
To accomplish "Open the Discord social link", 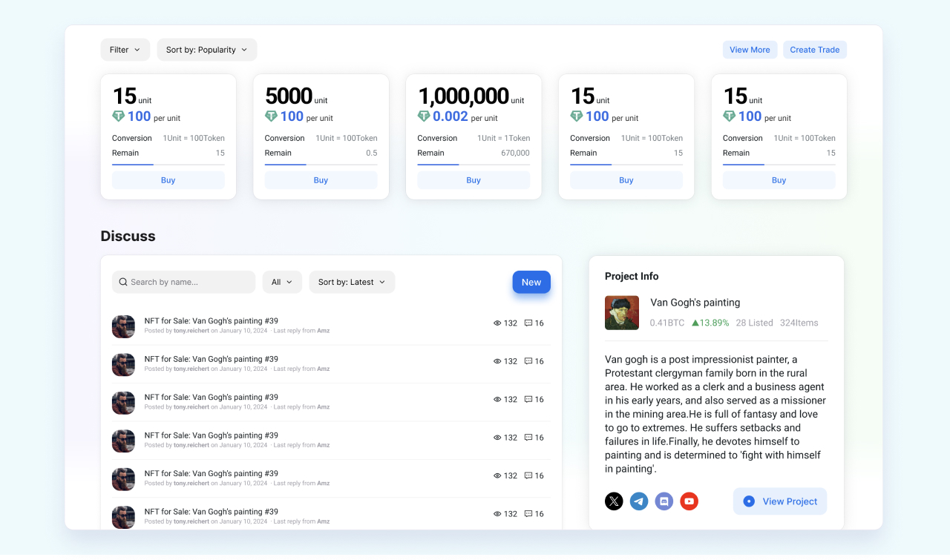I will (x=664, y=501).
